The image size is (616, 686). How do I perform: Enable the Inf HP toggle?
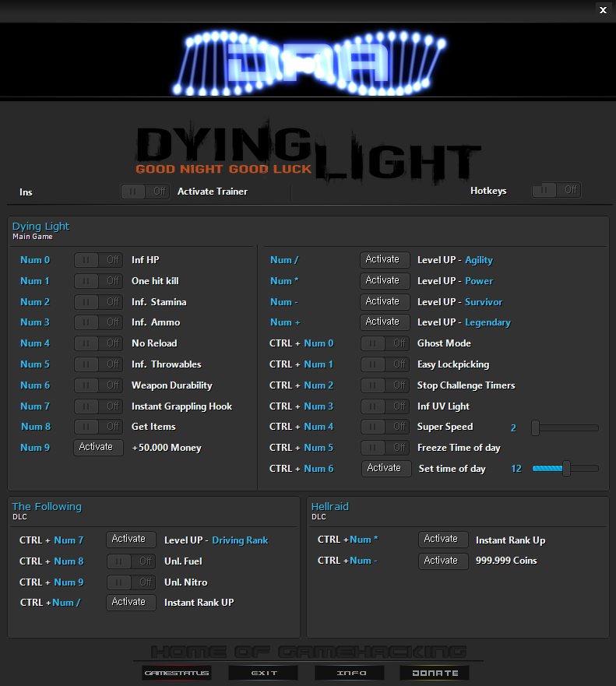coord(98,260)
